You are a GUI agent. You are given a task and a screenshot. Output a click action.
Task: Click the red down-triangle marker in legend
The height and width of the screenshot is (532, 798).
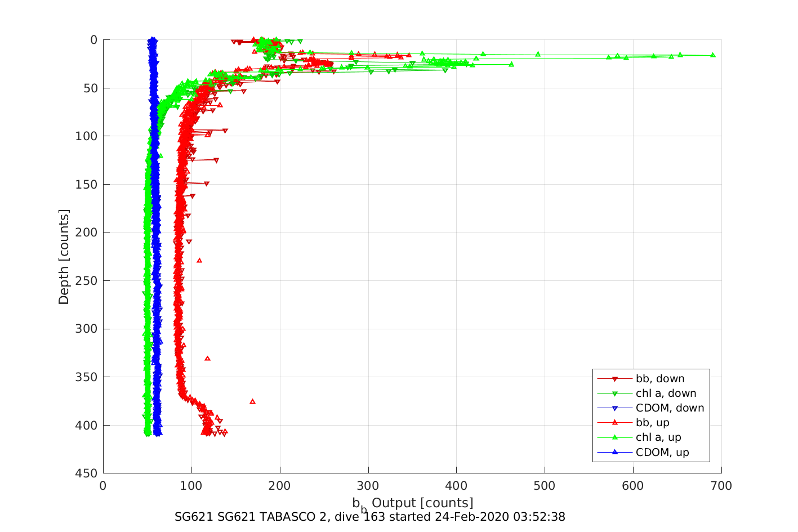[x=615, y=379]
